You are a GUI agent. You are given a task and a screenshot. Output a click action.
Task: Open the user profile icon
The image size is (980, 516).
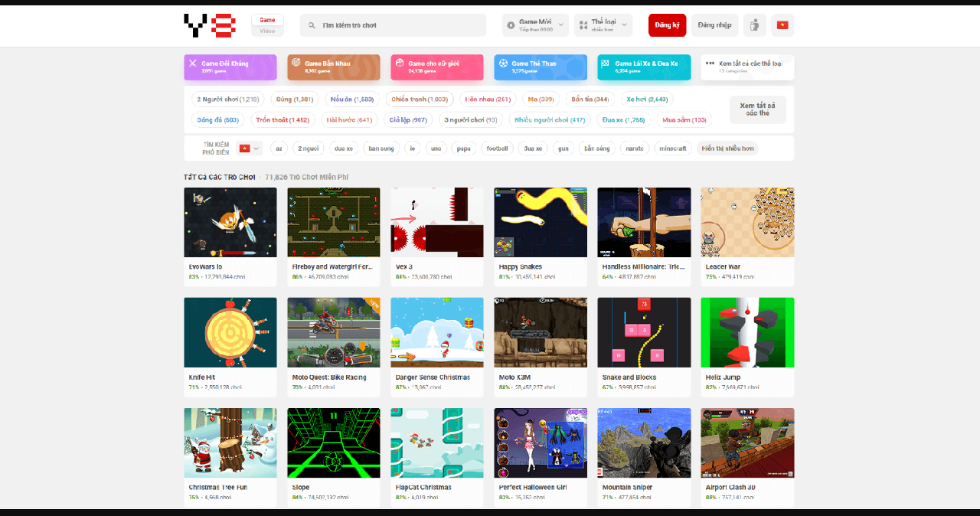(x=754, y=24)
